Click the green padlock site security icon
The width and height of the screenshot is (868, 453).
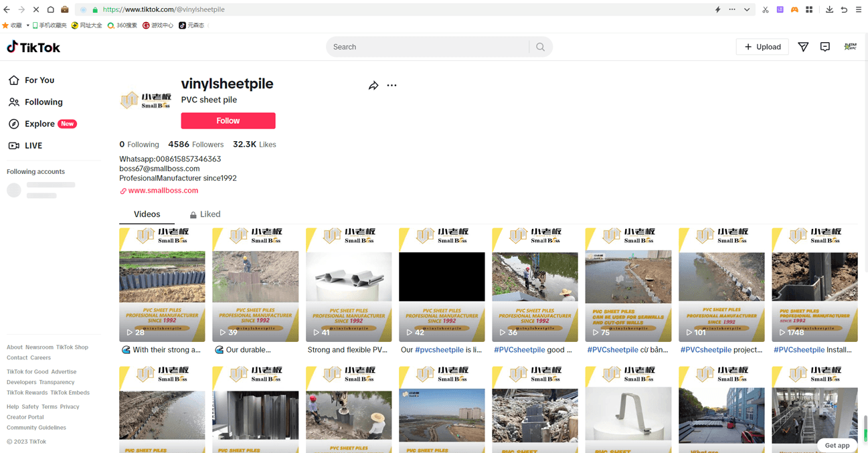(x=95, y=10)
